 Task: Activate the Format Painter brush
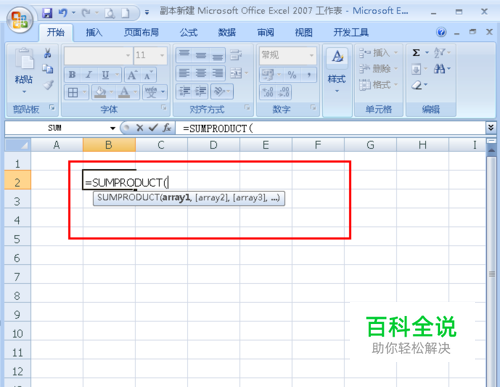pos(49,85)
